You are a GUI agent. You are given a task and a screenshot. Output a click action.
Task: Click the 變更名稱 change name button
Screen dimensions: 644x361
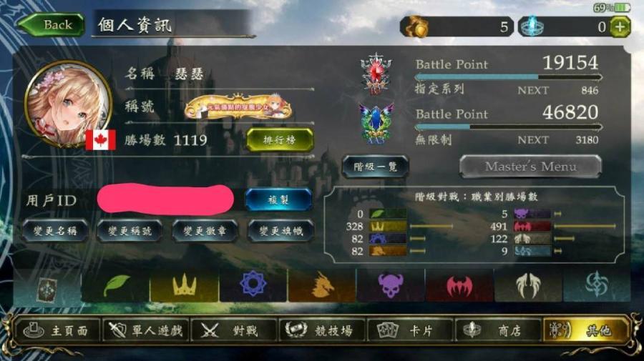click(x=55, y=231)
